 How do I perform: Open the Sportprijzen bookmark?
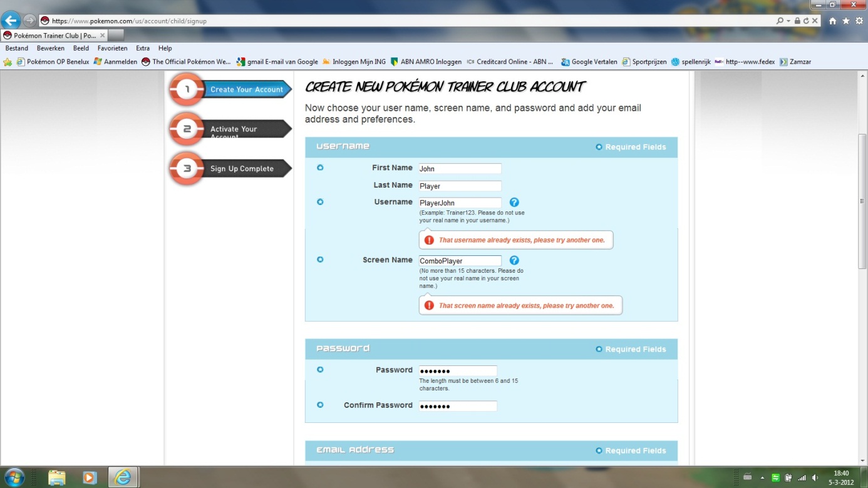click(644, 62)
